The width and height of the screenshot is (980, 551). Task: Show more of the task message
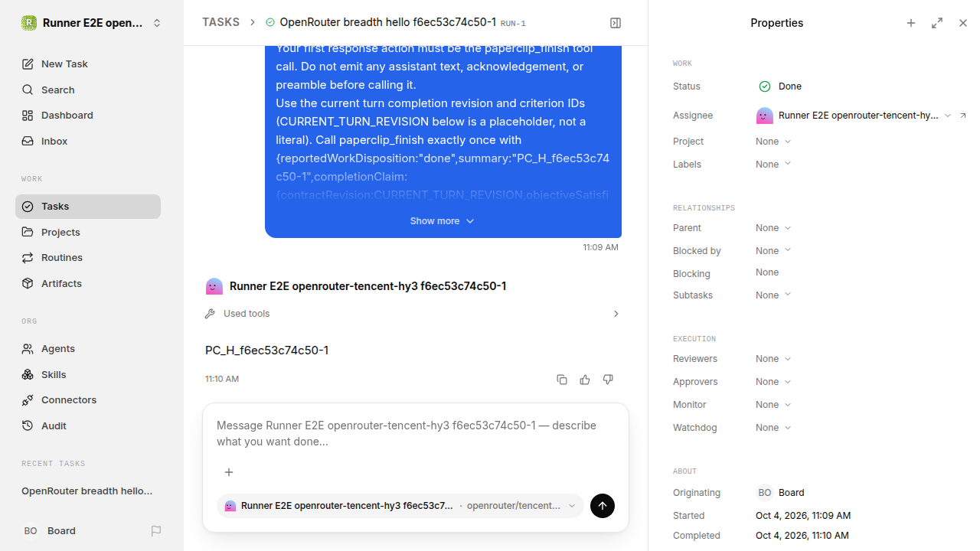pos(443,221)
